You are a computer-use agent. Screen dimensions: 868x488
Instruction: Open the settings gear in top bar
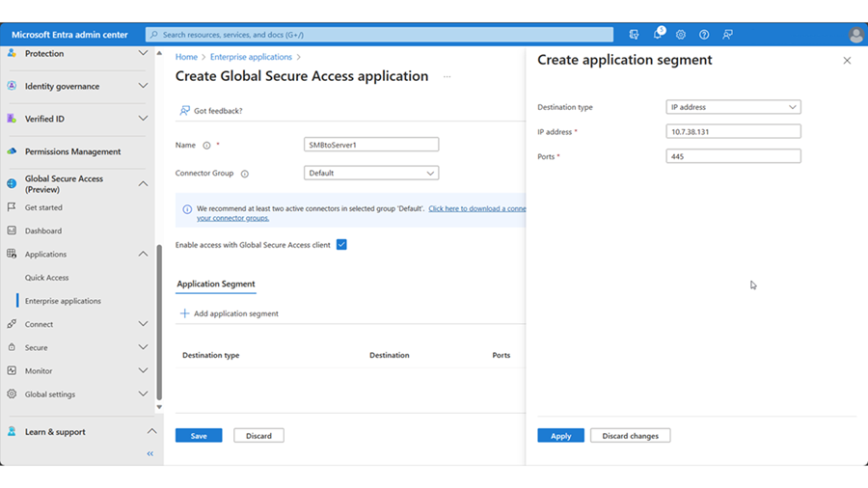click(680, 35)
